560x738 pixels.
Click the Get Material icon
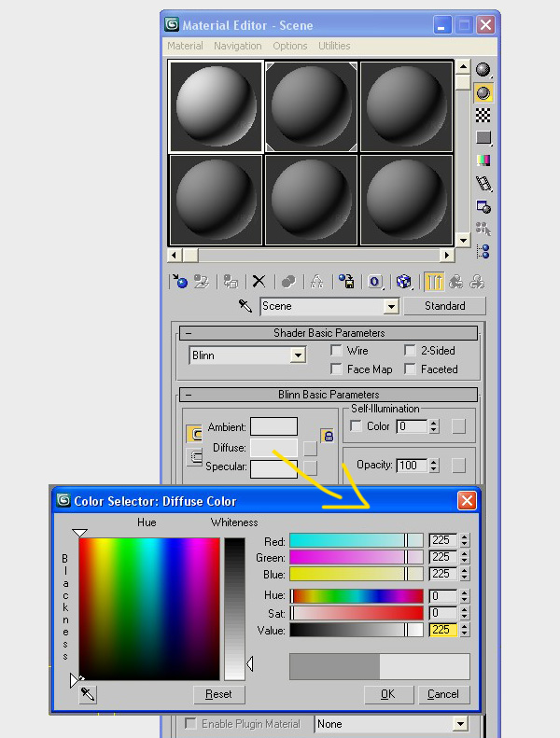point(181,281)
